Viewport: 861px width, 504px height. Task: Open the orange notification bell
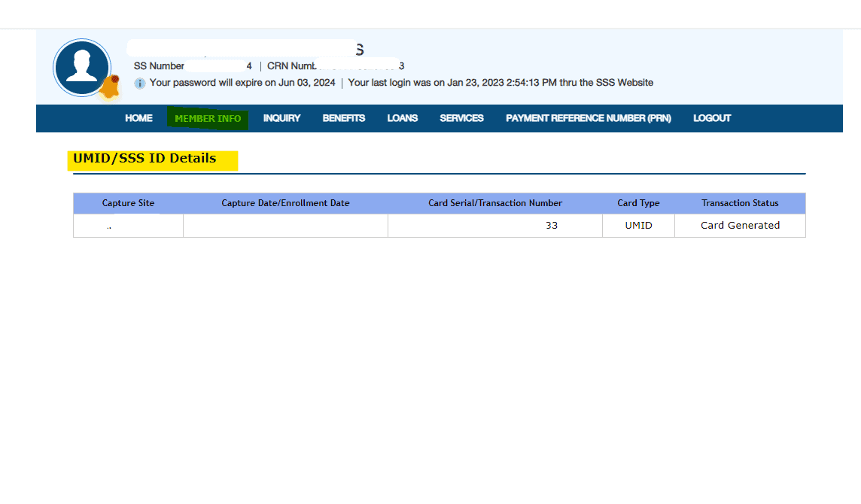(111, 87)
